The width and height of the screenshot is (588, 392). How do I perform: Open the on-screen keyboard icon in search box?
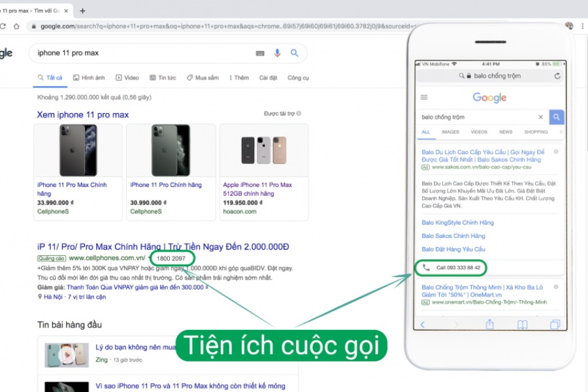(260, 54)
